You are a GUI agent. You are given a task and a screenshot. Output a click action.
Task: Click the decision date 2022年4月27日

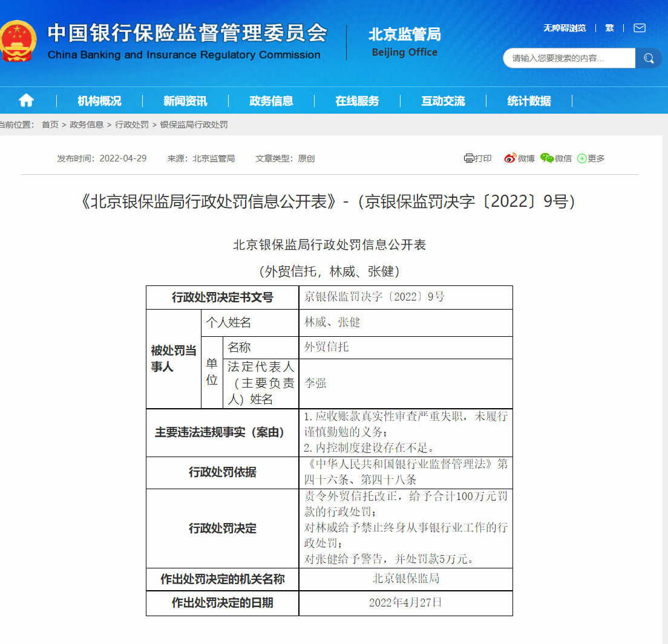[405, 603]
